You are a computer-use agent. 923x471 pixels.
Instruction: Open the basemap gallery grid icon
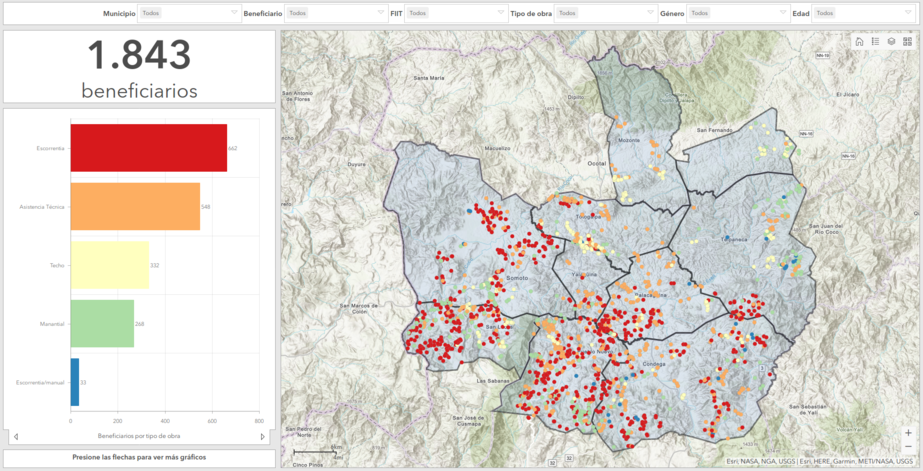click(x=907, y=41)
